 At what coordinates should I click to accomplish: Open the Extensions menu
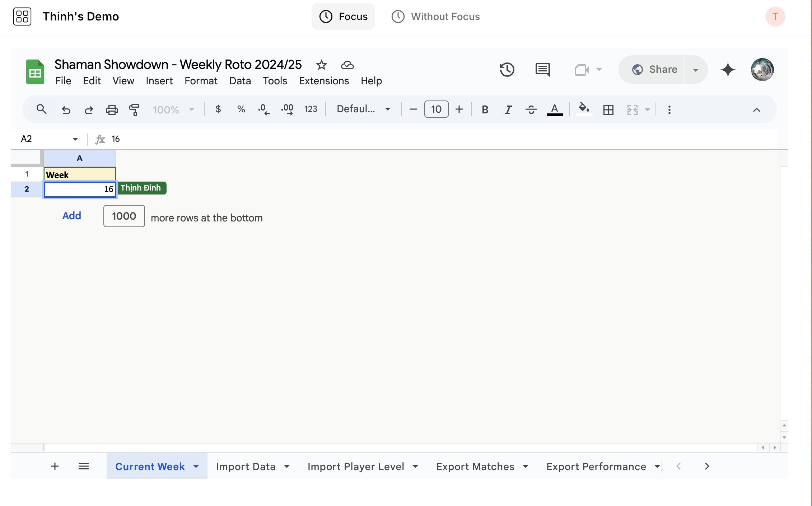point(324,81)
